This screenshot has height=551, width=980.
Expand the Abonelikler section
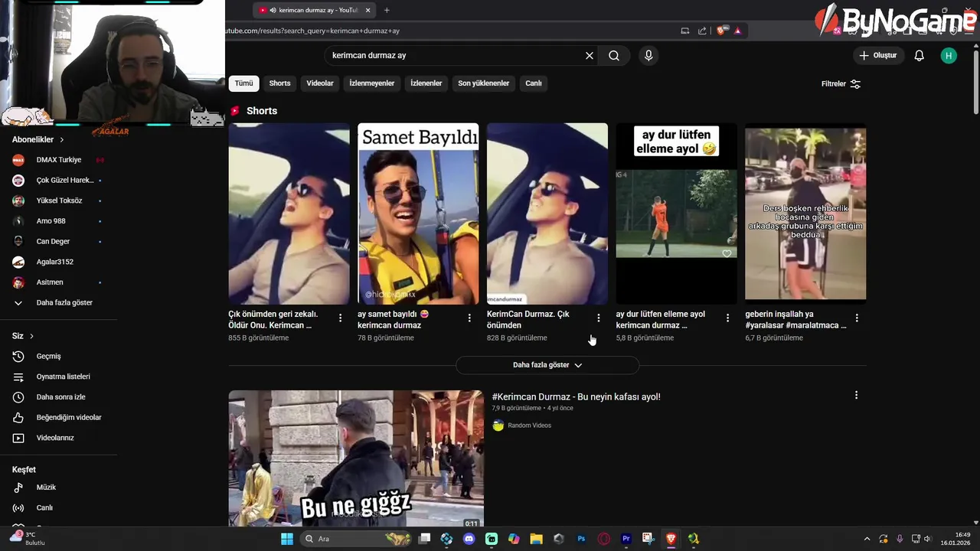pyautogui.click(x=38, y=140)
